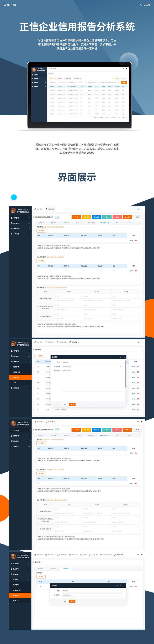The image size is (154, 644).
Task: Maximize the 信用等级 popup dialog
Action: [x=121, y=357]
